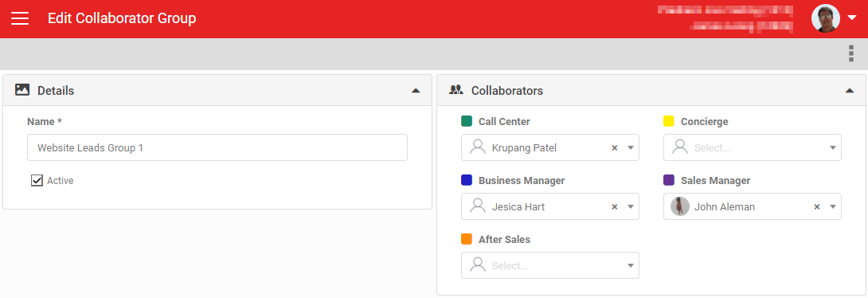
Task: Open the account menu caret beside avatar
Action: [851, 18]
